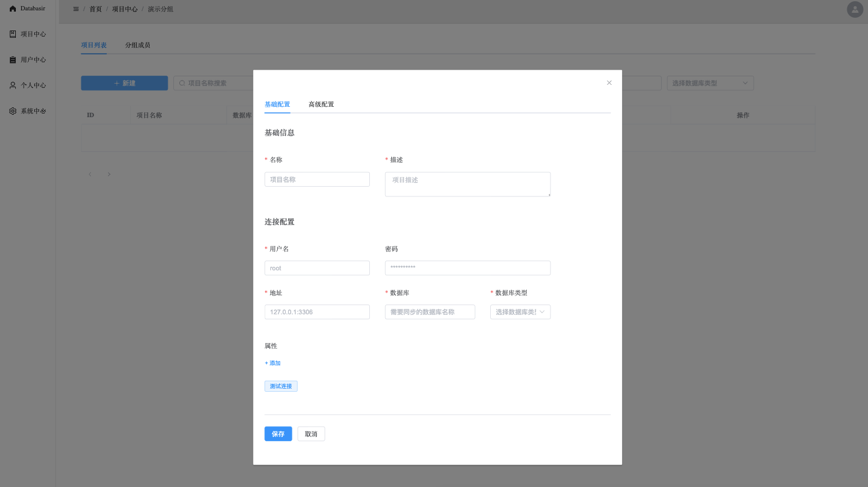
Task: Open 选择数据库类型 filter dropdown
Action: click(711, 83)
